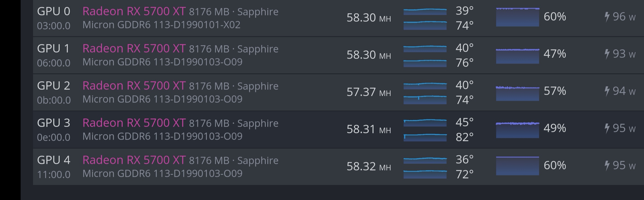Screen dimensions: 644x200
Task: Open GPU 4 fan speed graph
Action: (x=517, y=166)
